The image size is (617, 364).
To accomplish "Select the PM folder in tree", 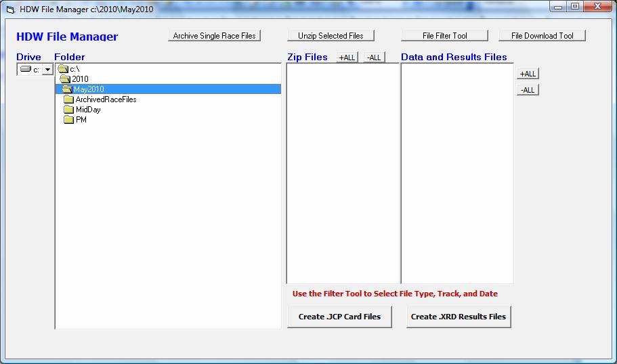I will (x=81, y=120).
